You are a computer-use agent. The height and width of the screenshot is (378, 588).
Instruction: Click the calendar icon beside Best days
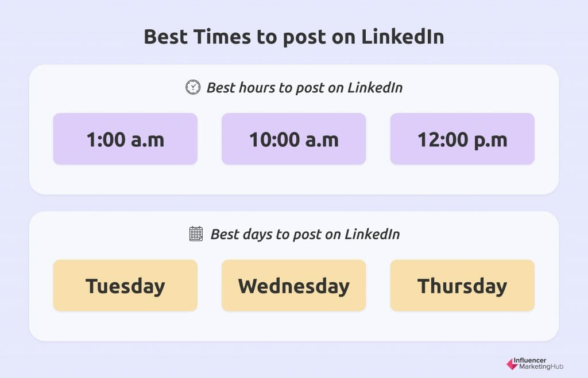click(x=196, y=234)
